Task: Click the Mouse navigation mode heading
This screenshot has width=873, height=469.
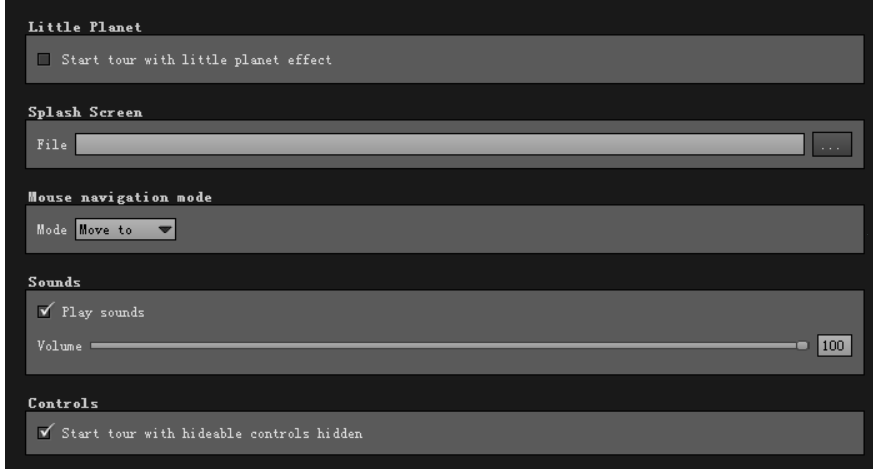Action: (x=120, y=197)
